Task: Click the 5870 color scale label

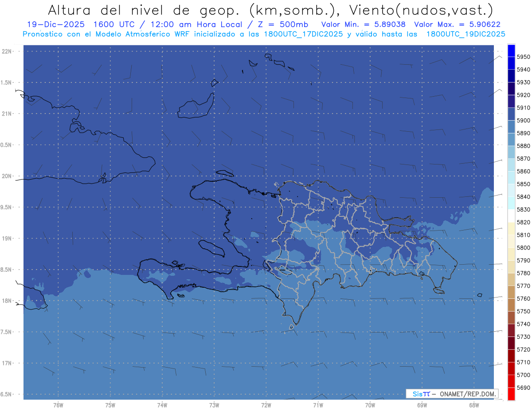Action: pyautogui.click(x=523, y=159)
